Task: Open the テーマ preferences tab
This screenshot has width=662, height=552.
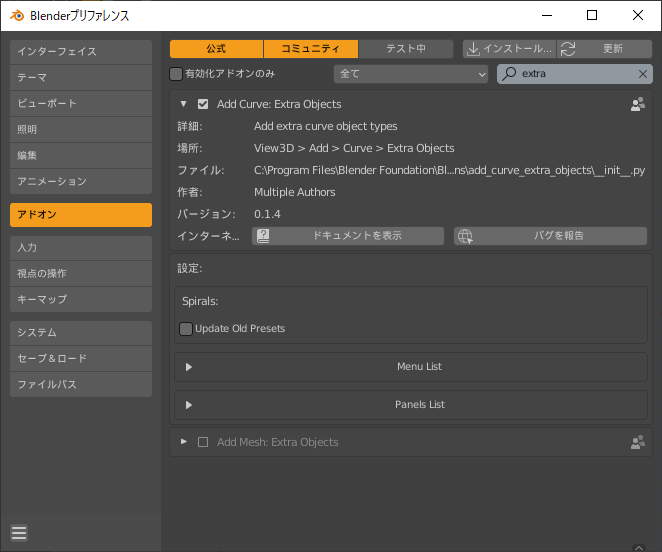Action: click(x=81, y=78)
